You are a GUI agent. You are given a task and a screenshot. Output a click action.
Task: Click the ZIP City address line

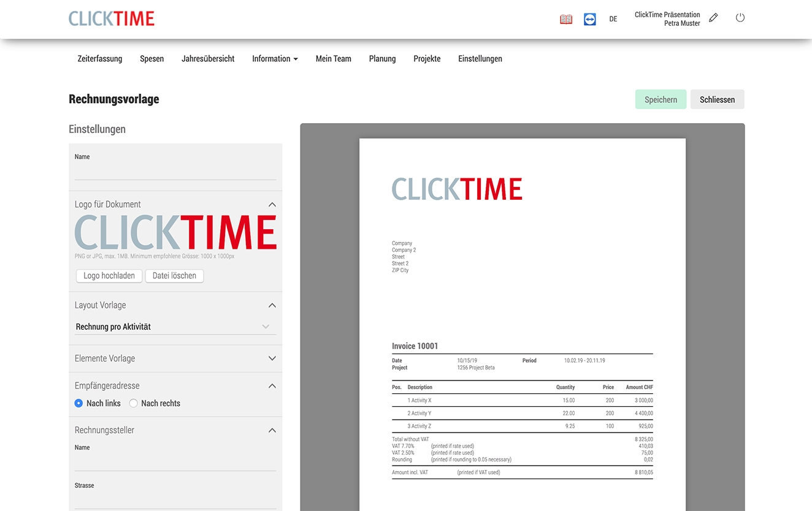pyautogui.click(x=400, y=270)
